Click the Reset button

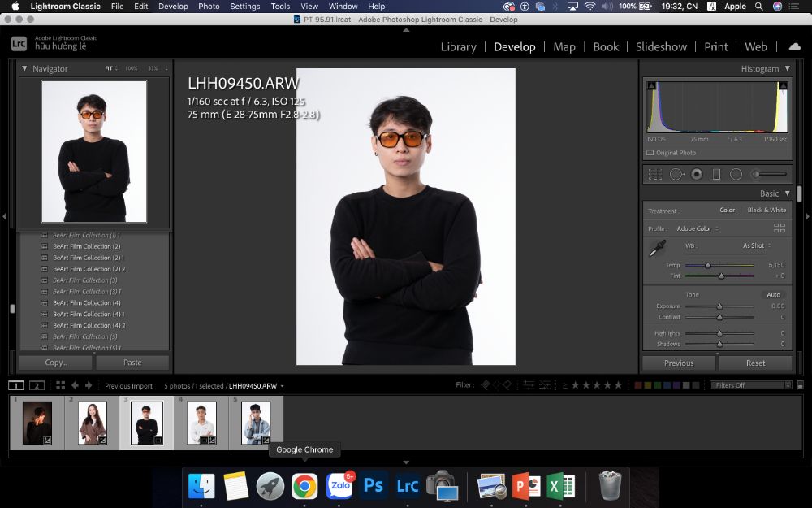755,363
